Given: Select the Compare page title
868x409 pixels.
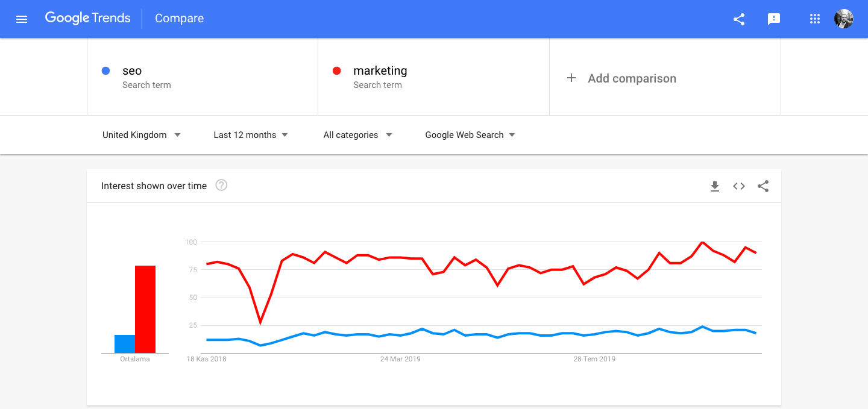Looking at the screenshot, I should click(x=179, y=18).
